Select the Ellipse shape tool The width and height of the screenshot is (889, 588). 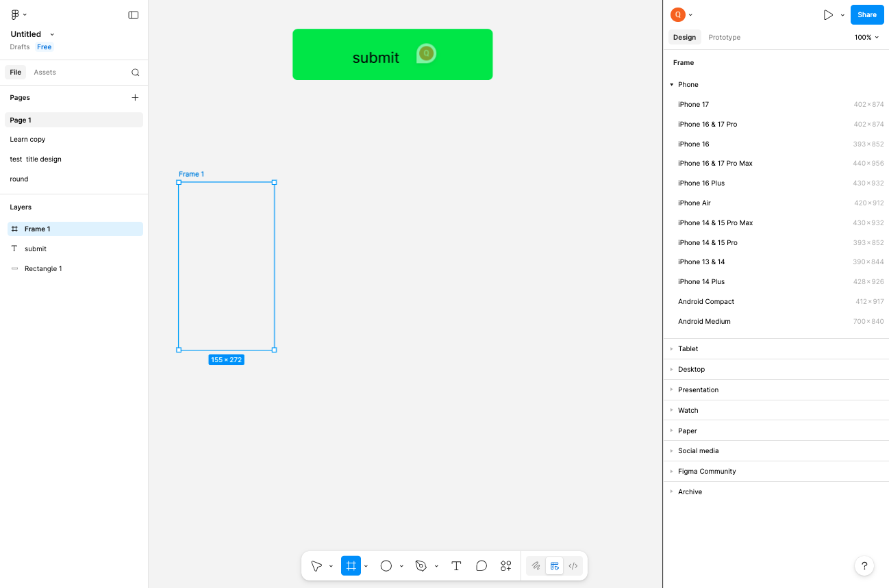click(386, 566)
